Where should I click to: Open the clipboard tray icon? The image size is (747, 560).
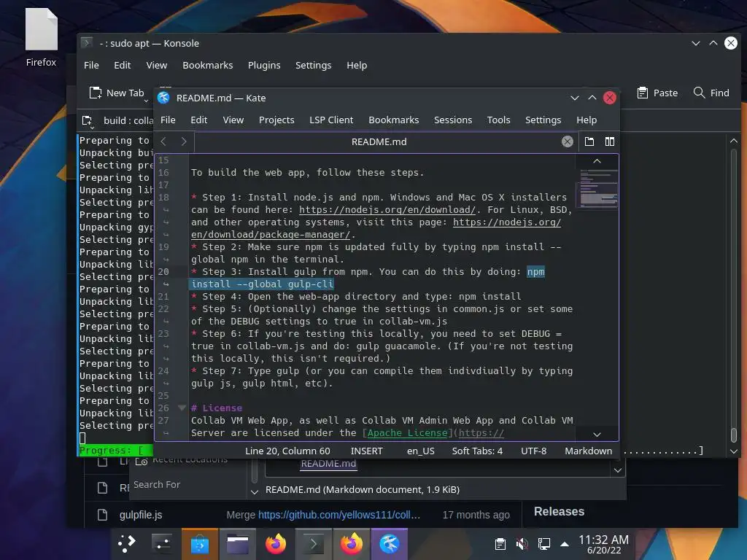coord(500,544)
